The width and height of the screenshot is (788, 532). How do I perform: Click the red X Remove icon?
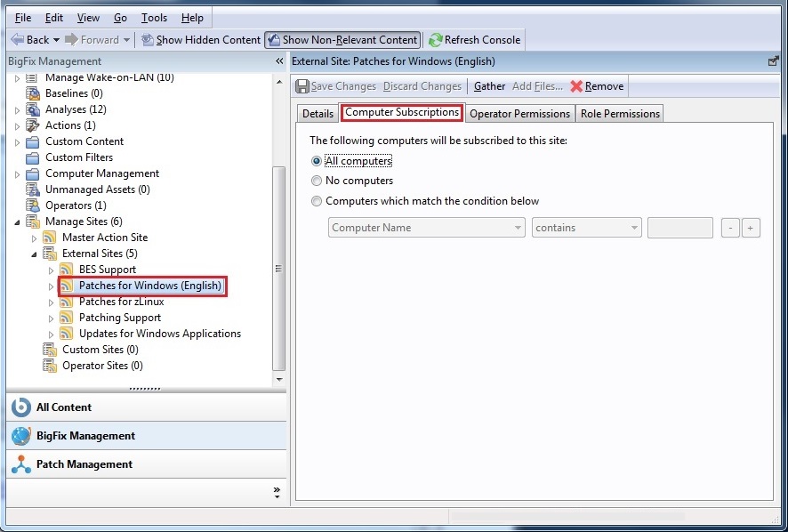click(x=576, y=86)
